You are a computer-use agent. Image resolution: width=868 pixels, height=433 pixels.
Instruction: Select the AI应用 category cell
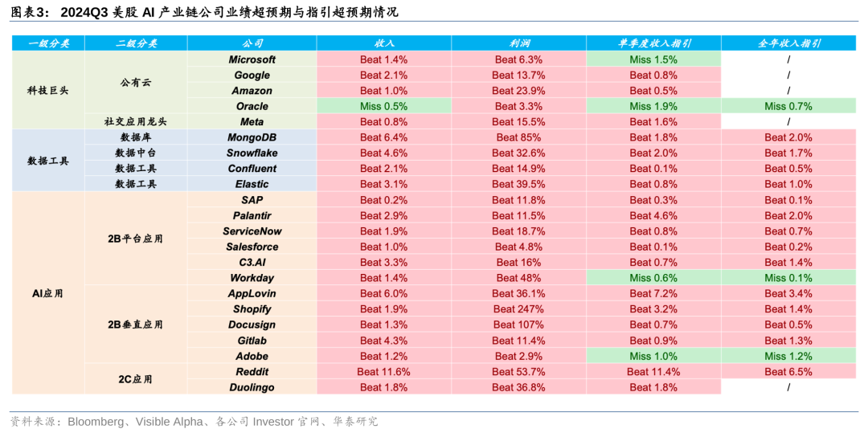click(x=48, y=294)
